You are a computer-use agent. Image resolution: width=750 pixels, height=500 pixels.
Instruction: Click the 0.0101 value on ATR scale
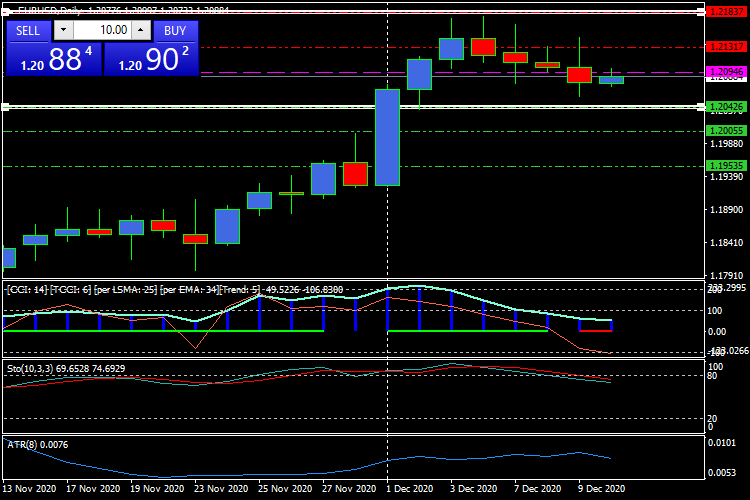722,443
